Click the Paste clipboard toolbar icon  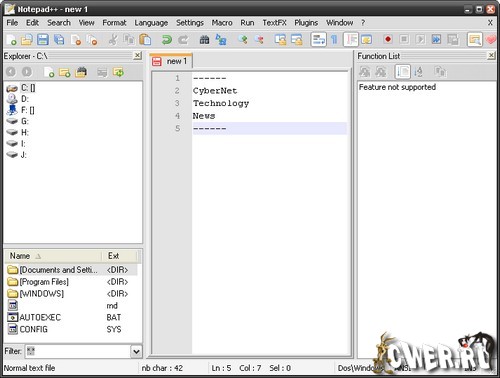coord(145,39)
